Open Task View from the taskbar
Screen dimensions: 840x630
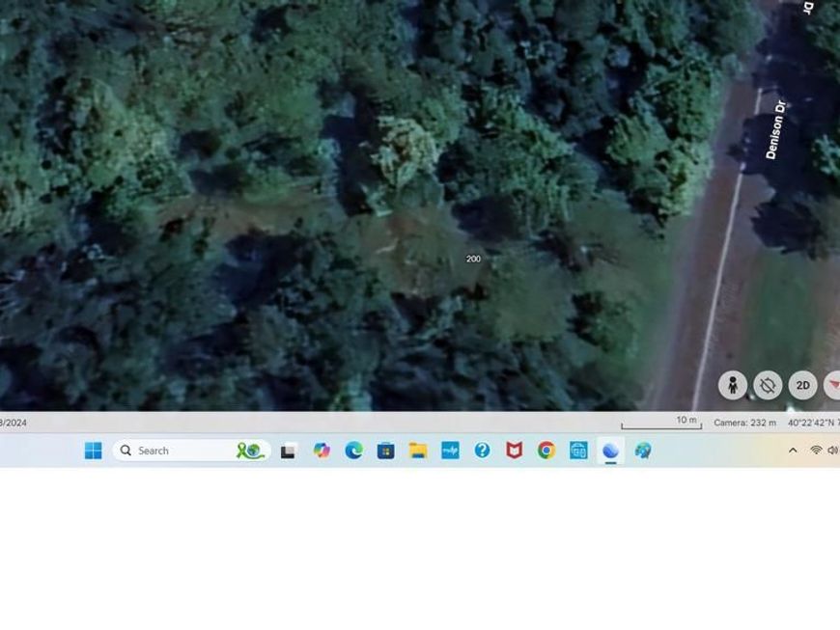(288, 451)
